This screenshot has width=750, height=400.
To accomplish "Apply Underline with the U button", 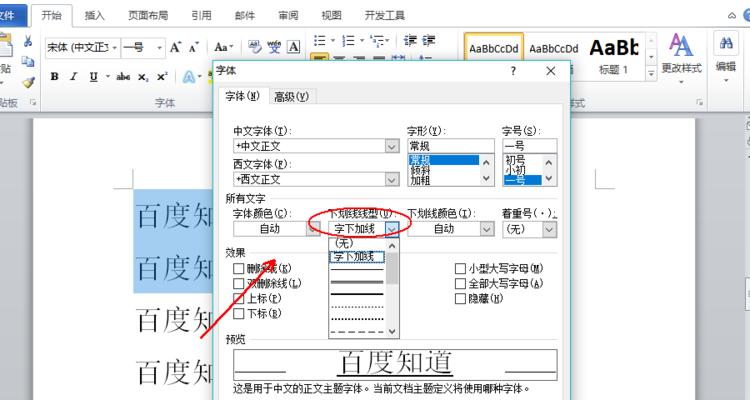I will 93,77.
